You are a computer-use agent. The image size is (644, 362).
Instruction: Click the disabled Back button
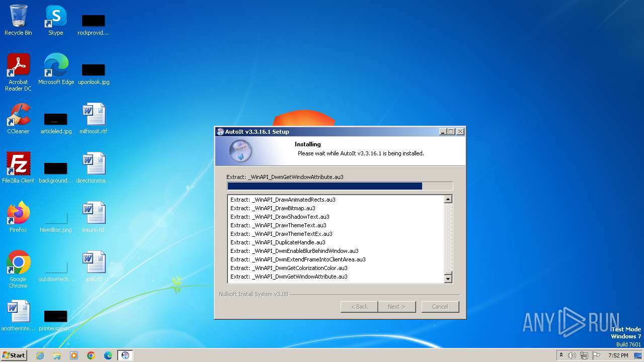(x=359, y=307)
